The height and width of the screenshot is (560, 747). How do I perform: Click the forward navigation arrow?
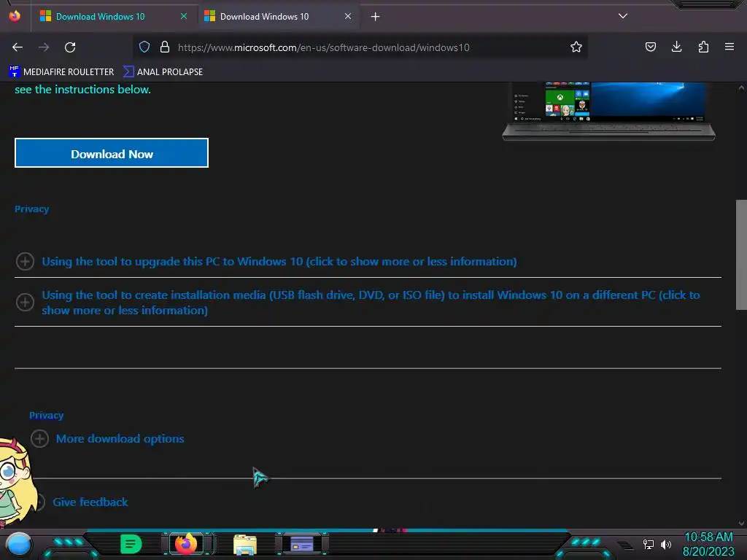(x=44, y=47)
